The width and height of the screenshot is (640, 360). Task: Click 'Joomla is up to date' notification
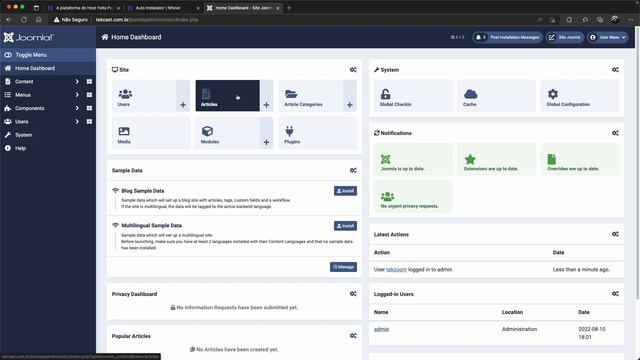[x=413, y=159]
